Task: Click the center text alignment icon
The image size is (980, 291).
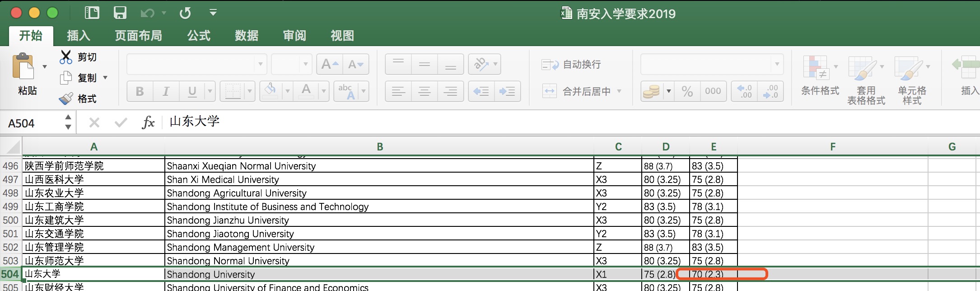Action: tap(424, 92)
